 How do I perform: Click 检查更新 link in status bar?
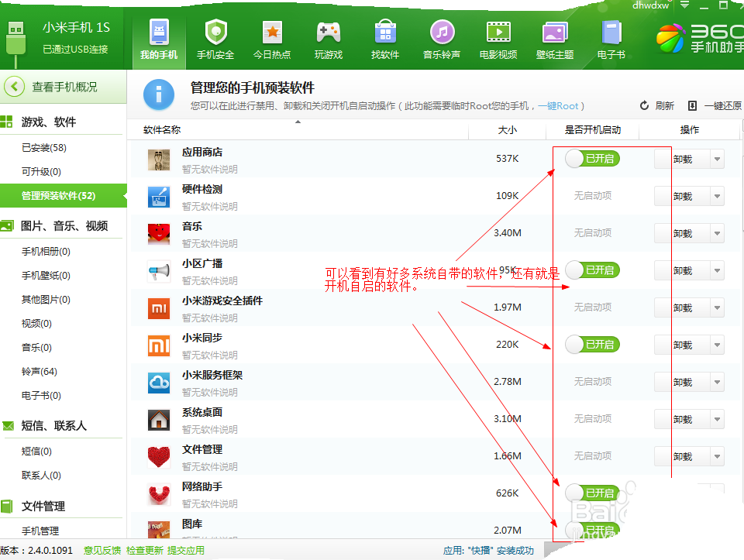tap(144, 550)
